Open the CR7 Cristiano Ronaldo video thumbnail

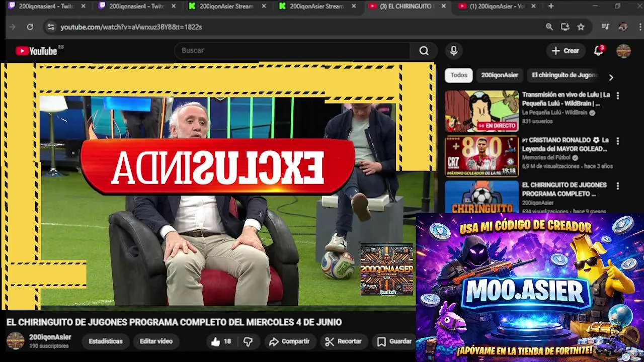pyautogui.click(x=481, y=156)
